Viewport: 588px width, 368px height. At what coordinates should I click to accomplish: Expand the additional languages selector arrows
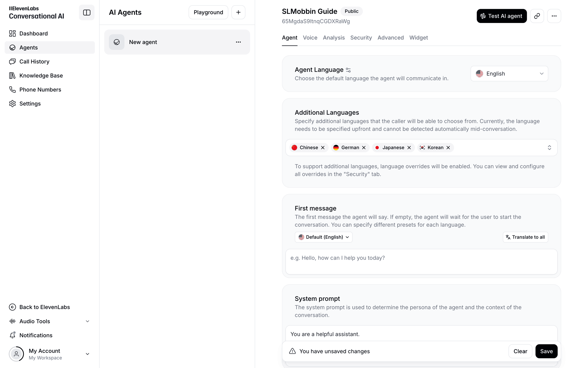[x=549, y=148]
